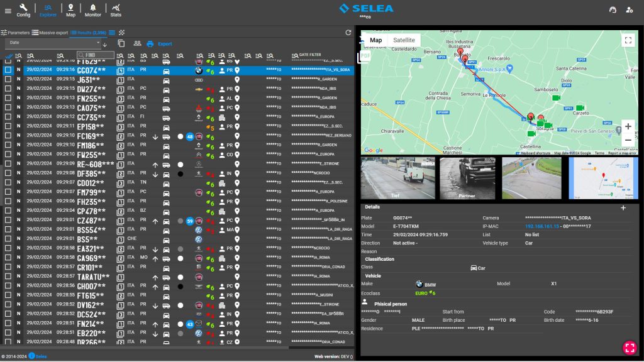644x362 pixels.
Task: Open the Tief camera thumbnail
Action: (x=397, y=178)
